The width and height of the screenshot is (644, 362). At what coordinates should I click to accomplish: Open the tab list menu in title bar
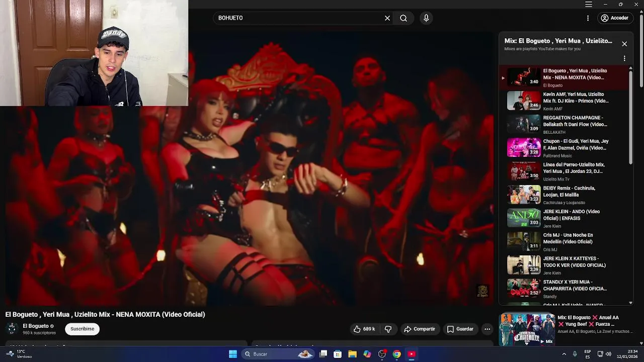click(x=588, y=5)
